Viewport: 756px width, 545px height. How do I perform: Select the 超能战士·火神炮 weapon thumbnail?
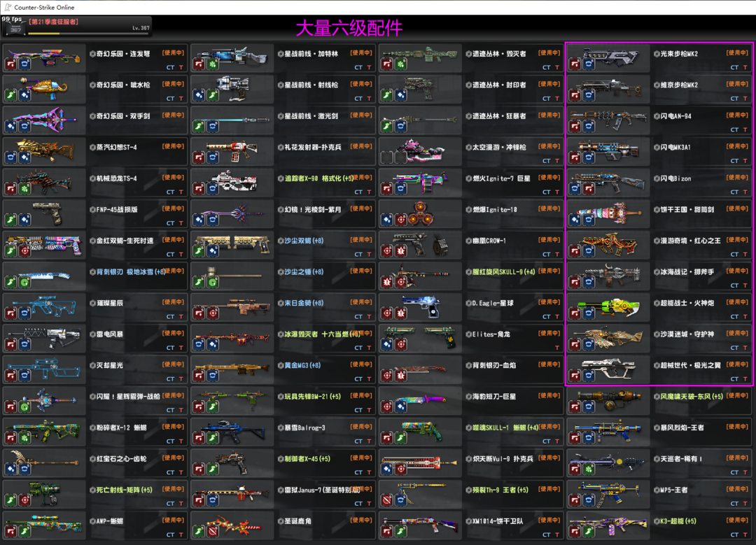pyautogui.click(x=608, y=307)
